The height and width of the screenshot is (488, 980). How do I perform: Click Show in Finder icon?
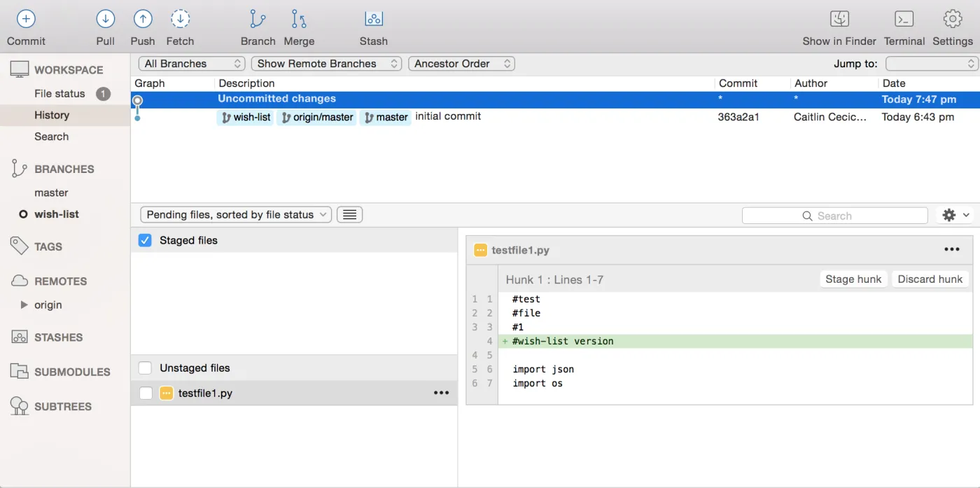[x=839, y=19]
